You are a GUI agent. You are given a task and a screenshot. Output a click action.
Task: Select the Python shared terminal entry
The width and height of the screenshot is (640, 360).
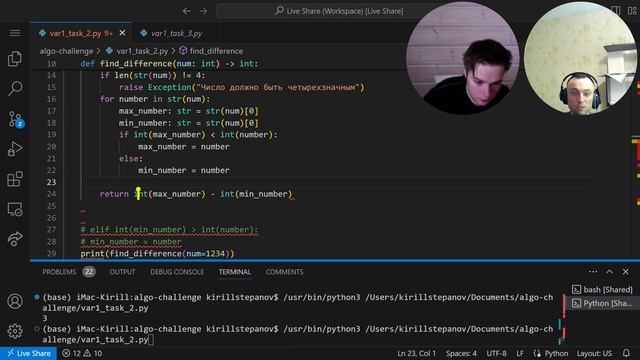pos(602,303)
